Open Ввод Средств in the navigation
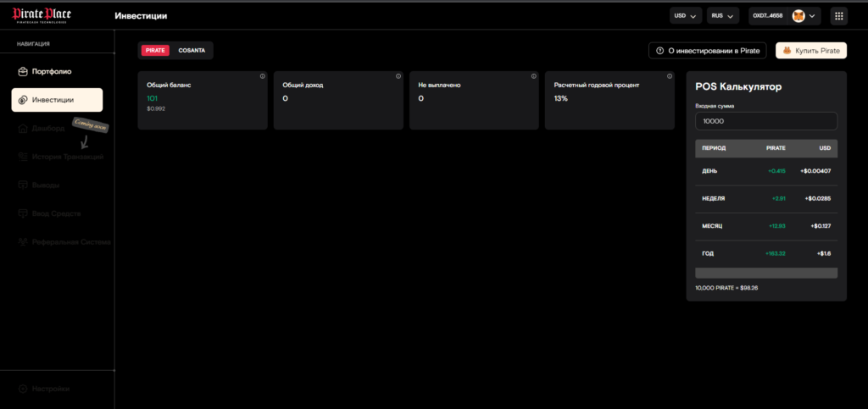The image size is (868, 409). coord(57,213)
